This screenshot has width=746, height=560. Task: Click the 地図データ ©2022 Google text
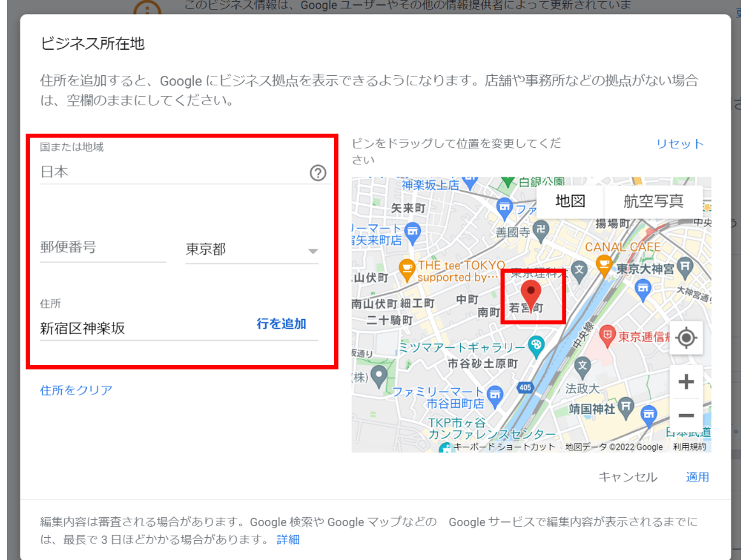614,447
